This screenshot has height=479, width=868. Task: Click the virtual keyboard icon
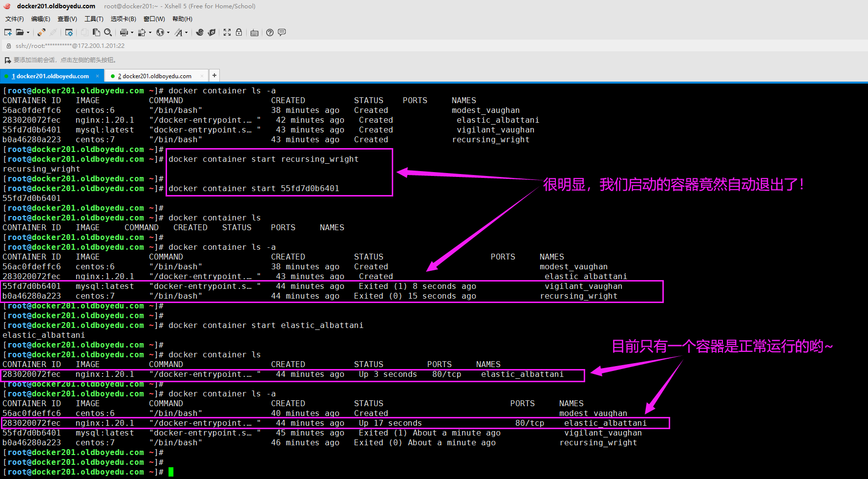(254, 33)
